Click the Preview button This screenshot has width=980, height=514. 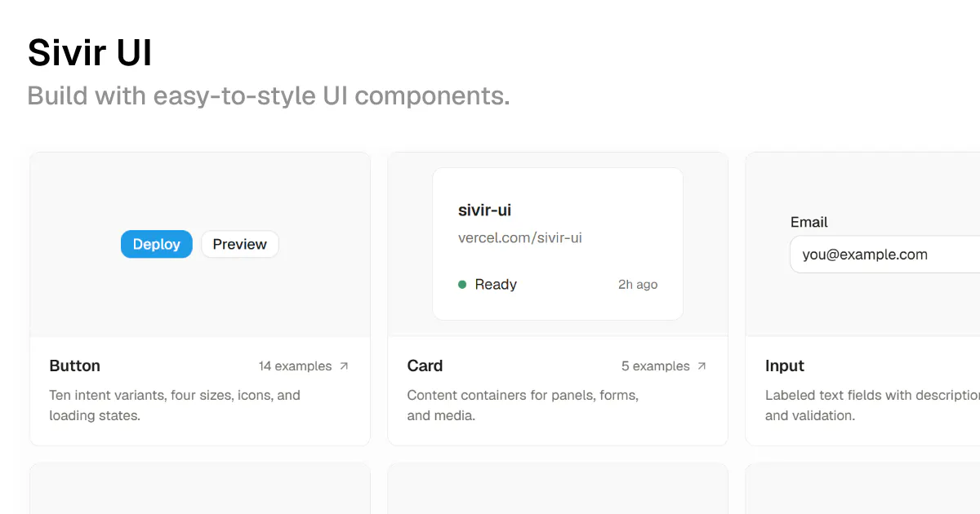pos(240,244)
